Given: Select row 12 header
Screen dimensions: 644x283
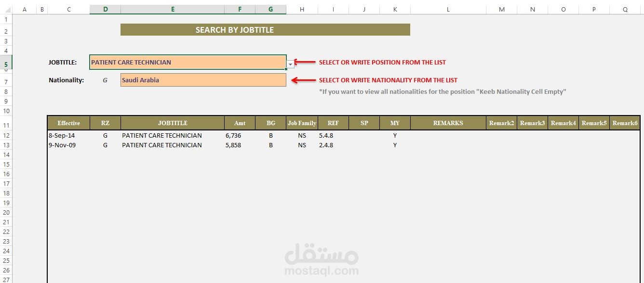Looking at the screenshot, I should [6, 136].
